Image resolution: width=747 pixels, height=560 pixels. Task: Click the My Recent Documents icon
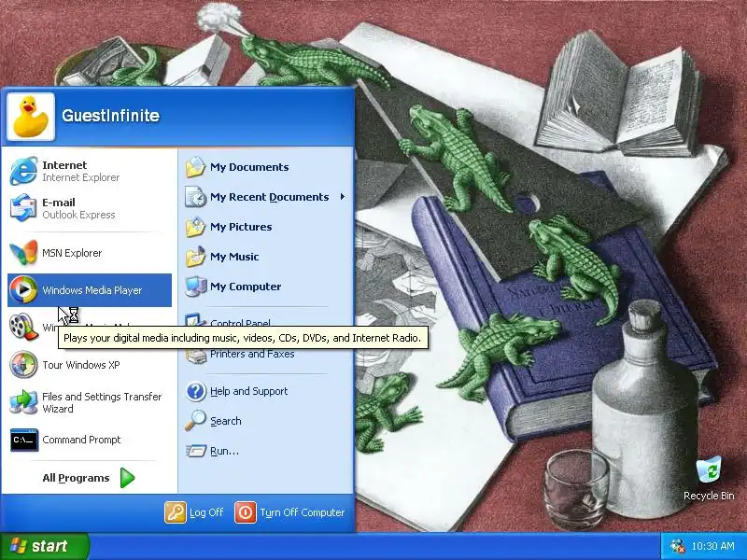[x=195, y=197]
